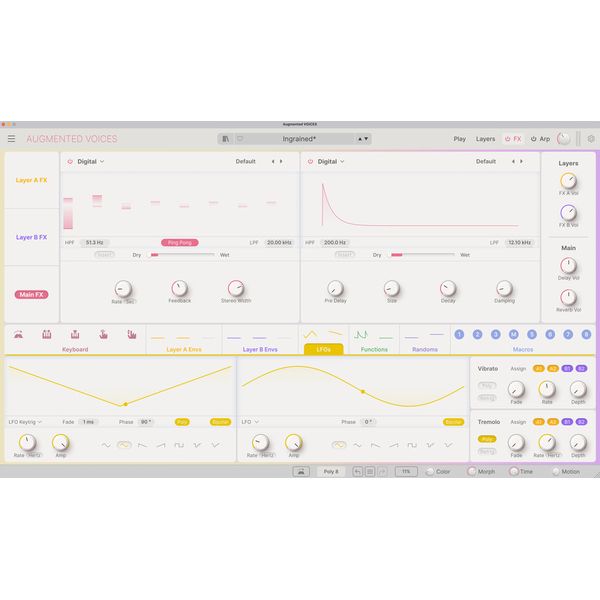This screenshot has width=600, height=600.
Task: Click the Ingrained preset name
Action: tap(299, 139)
